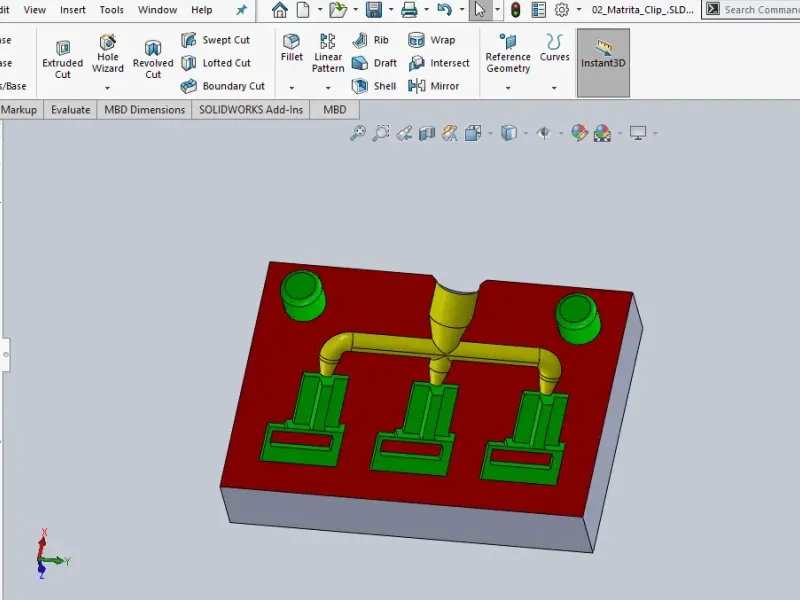Open Edit Appearance color ball
The height and width of the screenshot is (600, 800).
click(579, 133)
